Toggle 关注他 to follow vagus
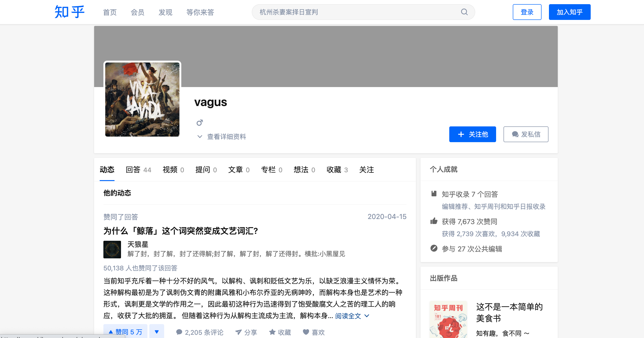The height and width of the screenshot is (338, 644). tap(472, 134)
